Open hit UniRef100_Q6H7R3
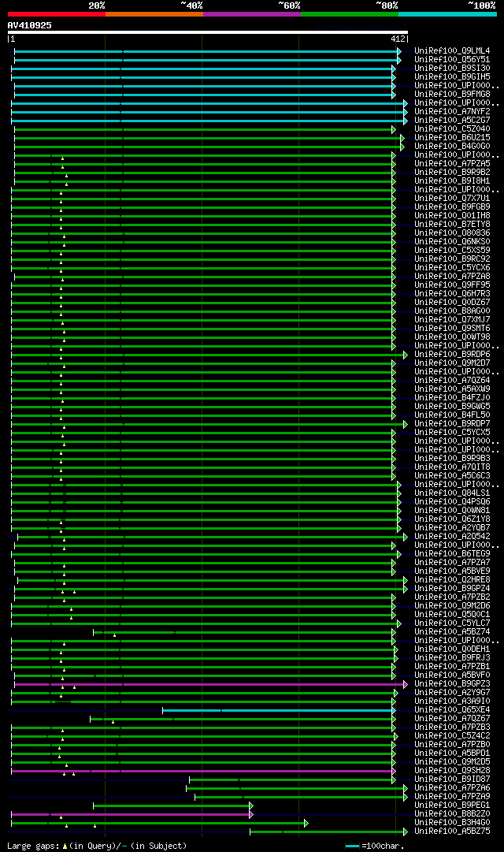The width and height of the screenshot is (504, 852). point(452,293)
